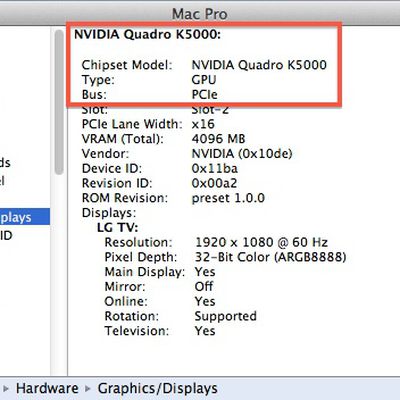Click the ROM Revision: label
The height and width of the screenshot is (400, 400).
click(125, 198)
